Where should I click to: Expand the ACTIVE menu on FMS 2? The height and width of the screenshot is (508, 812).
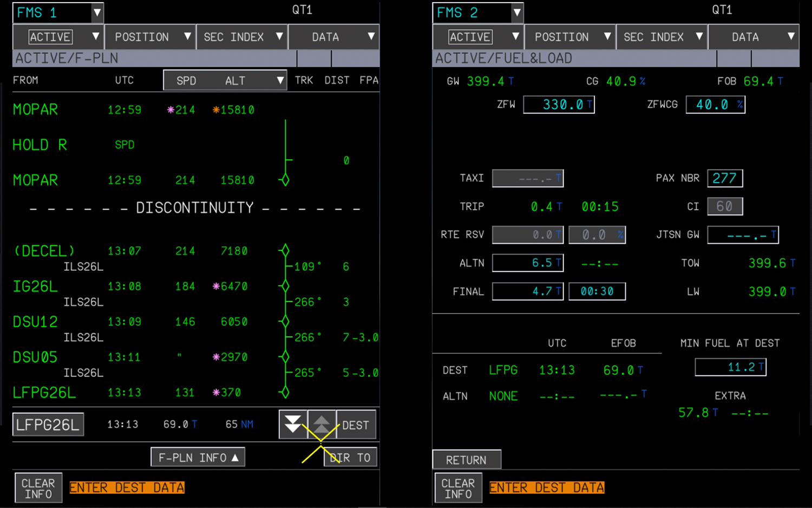pos(479,37)
